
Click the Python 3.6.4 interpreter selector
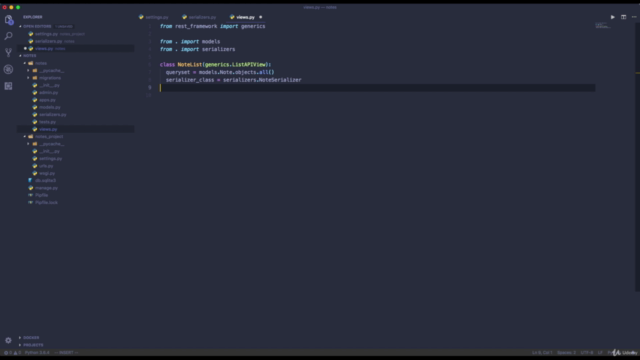click(37, 353)
